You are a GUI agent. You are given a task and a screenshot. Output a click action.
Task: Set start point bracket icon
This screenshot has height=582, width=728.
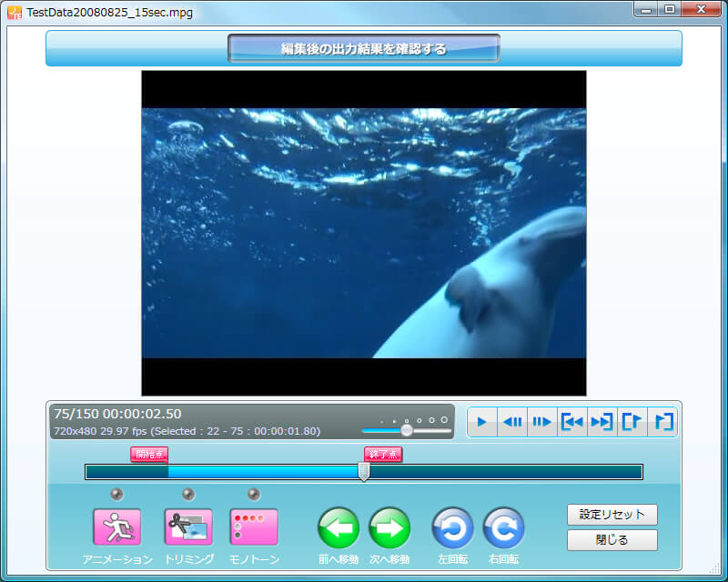[x=632, y=422]
